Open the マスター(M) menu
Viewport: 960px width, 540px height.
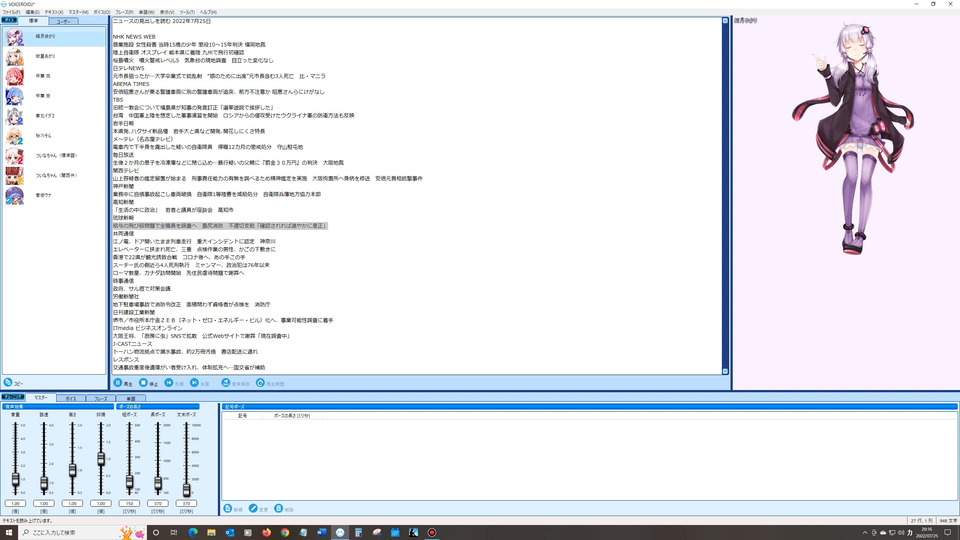point(78,12)
